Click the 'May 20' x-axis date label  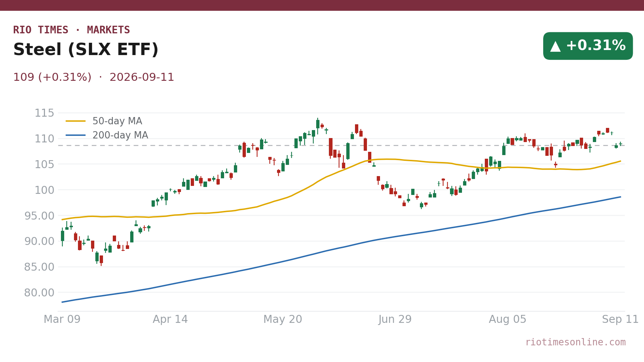click(283, 320)
